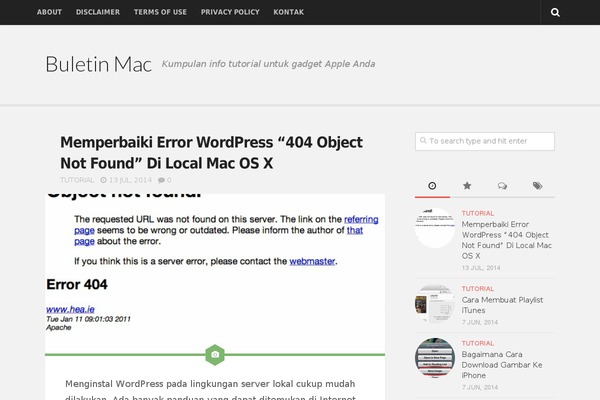Screen dimensions: 600x400
Task: Click the sidebar search input field
Action: (485, 141)
